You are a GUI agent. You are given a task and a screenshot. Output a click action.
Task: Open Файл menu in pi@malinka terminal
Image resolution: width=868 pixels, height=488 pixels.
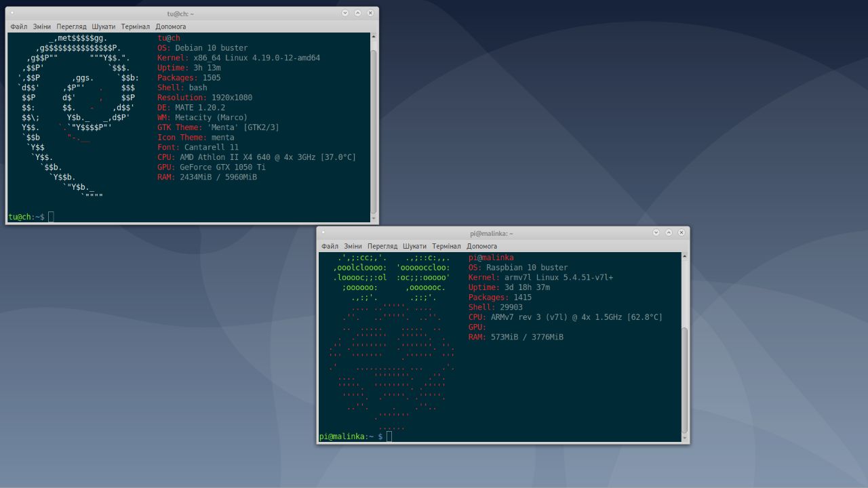click(x=330, y=246)
